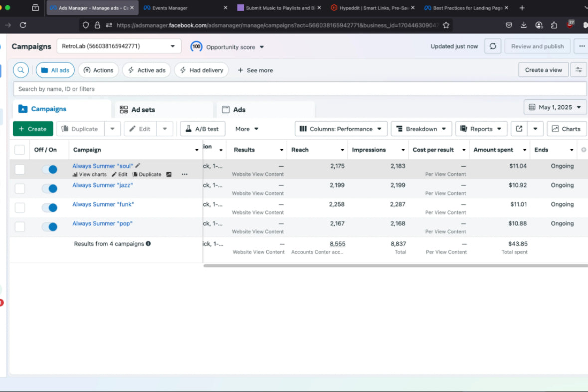
Task: Click the extension icon with red 27 badge
Action: 570,24
